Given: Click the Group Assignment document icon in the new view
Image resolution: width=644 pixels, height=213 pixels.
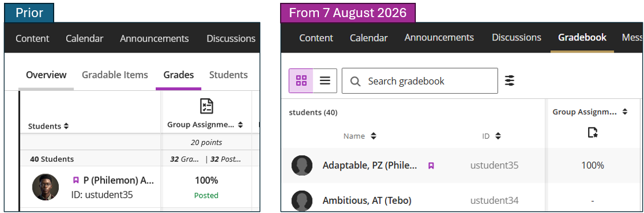Looking at the screenshot, I should (592, 132).
